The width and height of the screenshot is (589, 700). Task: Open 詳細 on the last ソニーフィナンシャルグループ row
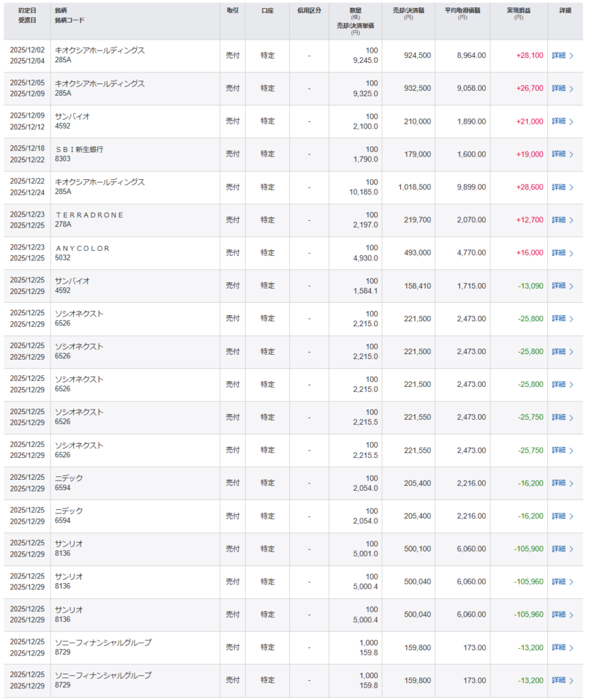click(558, 680)
